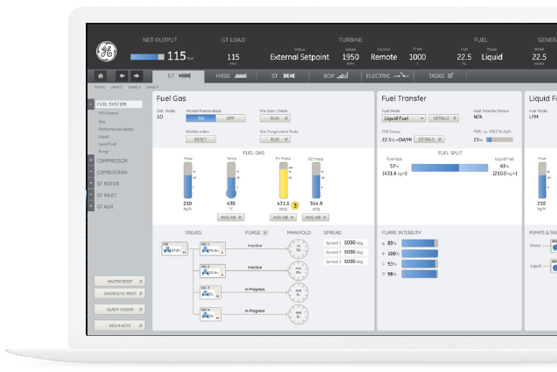Open the ELECTRIC tab
The height and width of the screenshot is (372, 557).
(x=387, y=76)
